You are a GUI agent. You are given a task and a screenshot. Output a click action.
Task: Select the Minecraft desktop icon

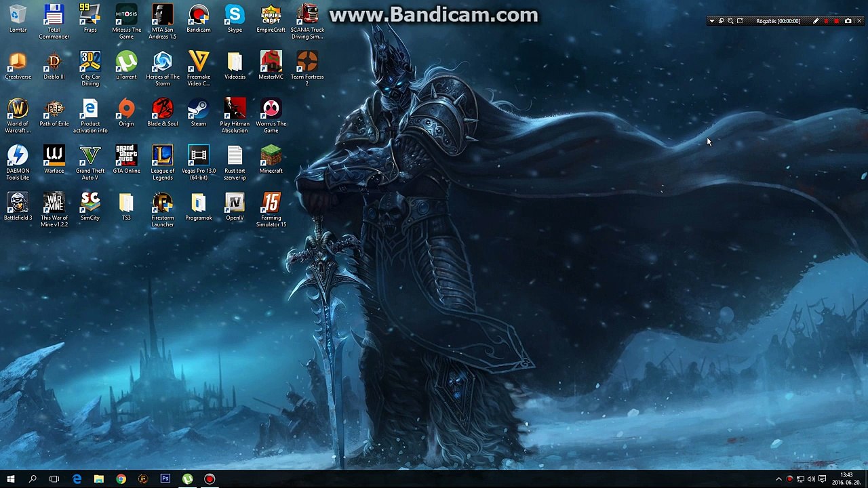[x=271, y=160]
